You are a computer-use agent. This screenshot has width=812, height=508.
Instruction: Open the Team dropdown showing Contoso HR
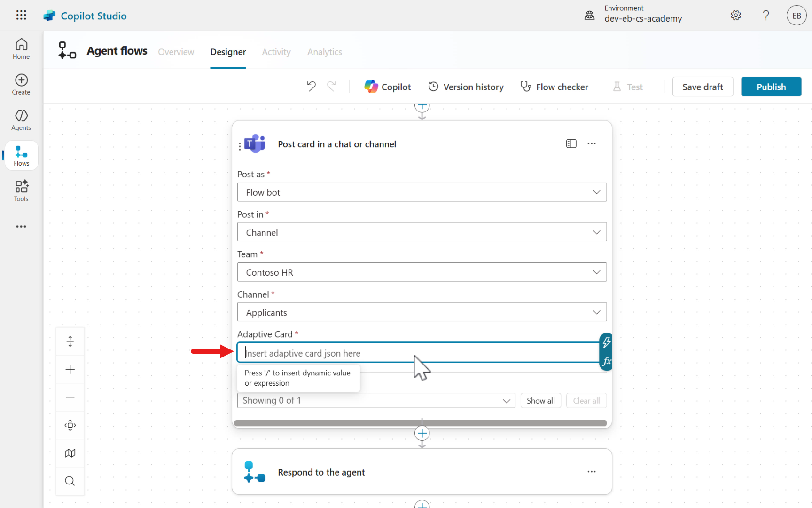[422, 272]
